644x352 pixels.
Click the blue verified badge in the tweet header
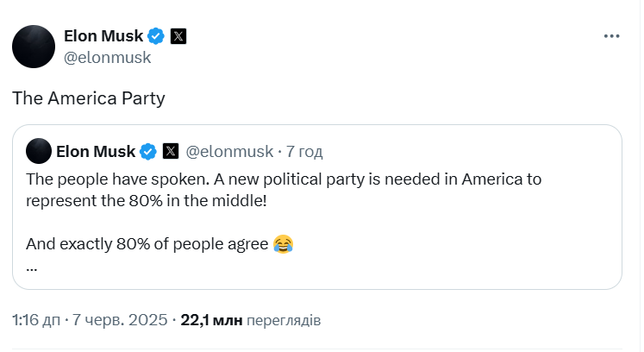[156, 36]
